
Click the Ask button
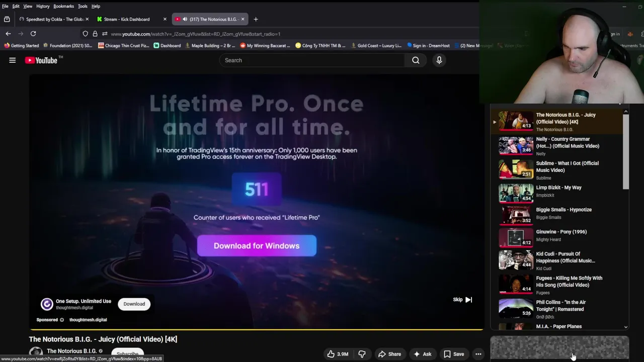(422, 354)
